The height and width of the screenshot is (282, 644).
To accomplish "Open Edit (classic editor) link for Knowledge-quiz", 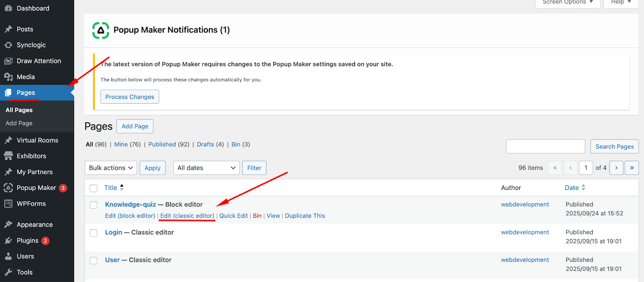I will point(187,216).
